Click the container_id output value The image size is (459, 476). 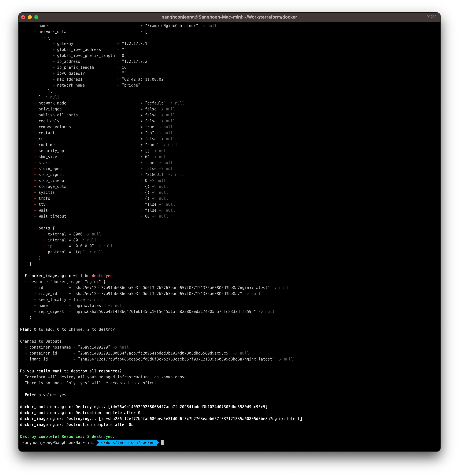pyautogui.click(x=154, y=353)
